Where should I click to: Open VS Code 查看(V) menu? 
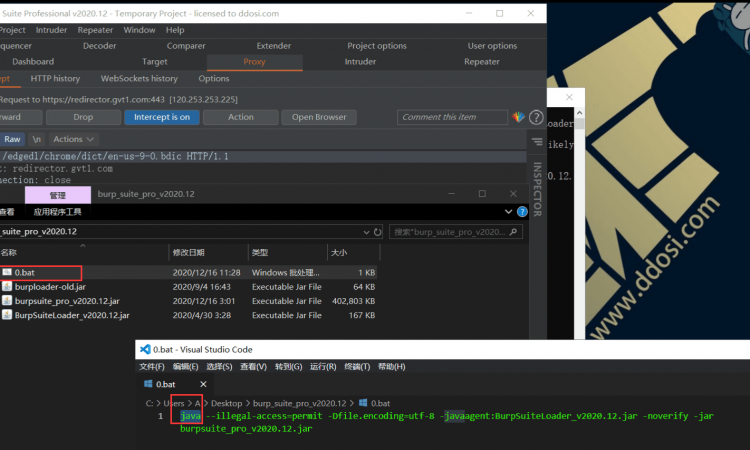coord(254,367)
